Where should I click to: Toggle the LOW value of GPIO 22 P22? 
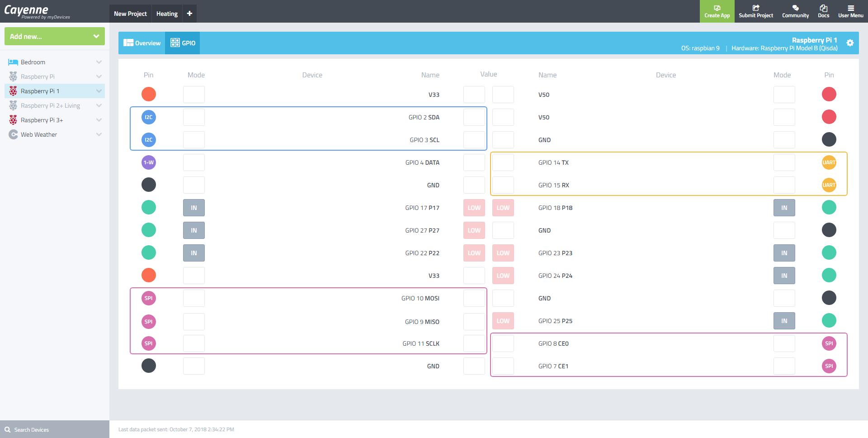coord(474,253)
